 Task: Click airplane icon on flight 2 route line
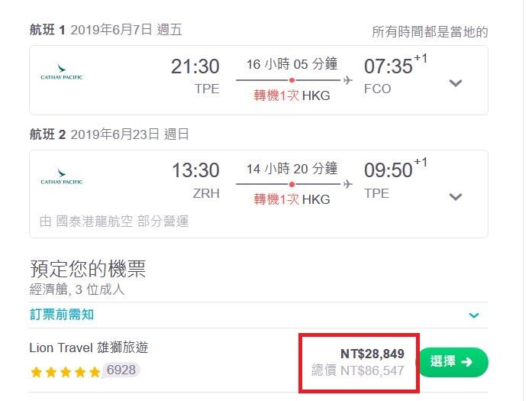coord(348,184)
